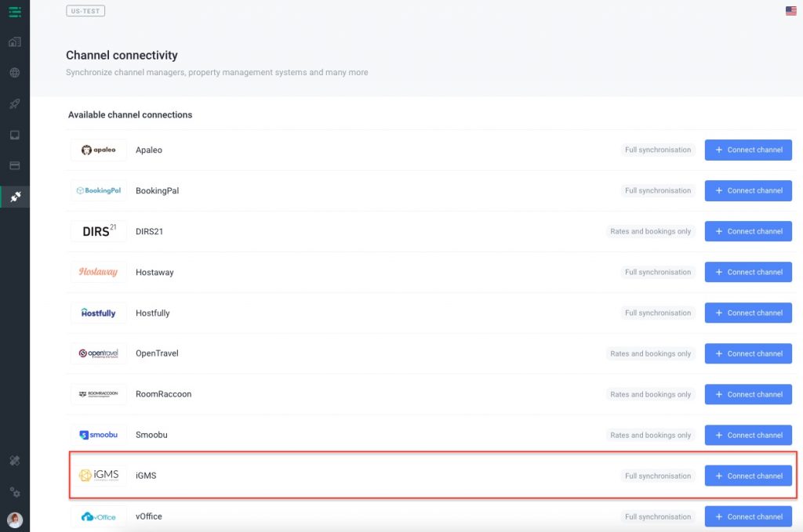Viewport: 803px width, 532px height.
Task: Select the plug connectivity icon in sidebar
Action: [16, 197]
